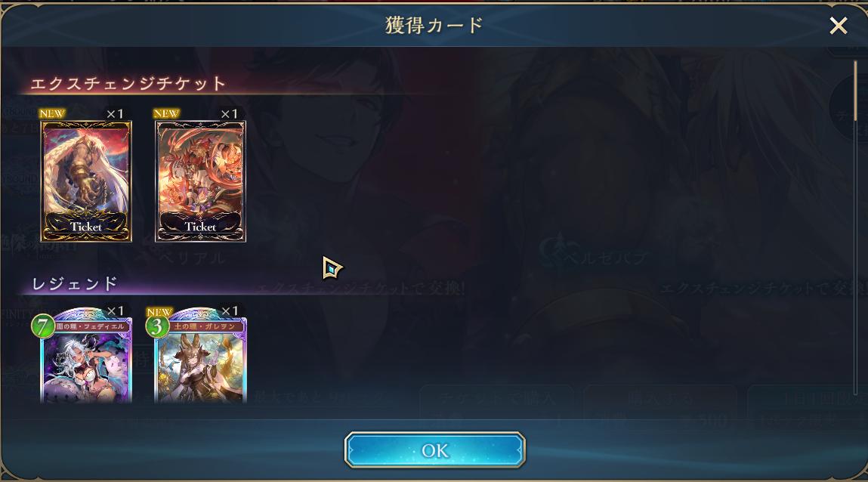
Task: Click NEW badge on fiery Ticket card
Action: [167, 113]
